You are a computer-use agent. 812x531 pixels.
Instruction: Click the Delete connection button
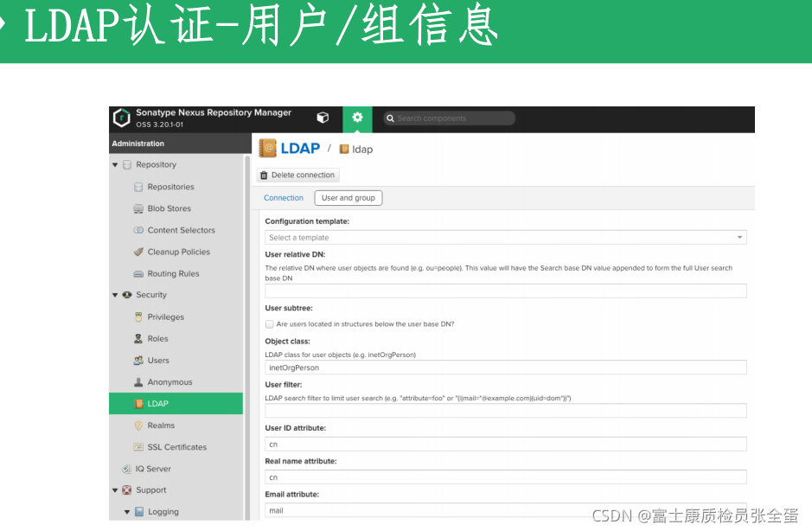(x=297, y=175)
